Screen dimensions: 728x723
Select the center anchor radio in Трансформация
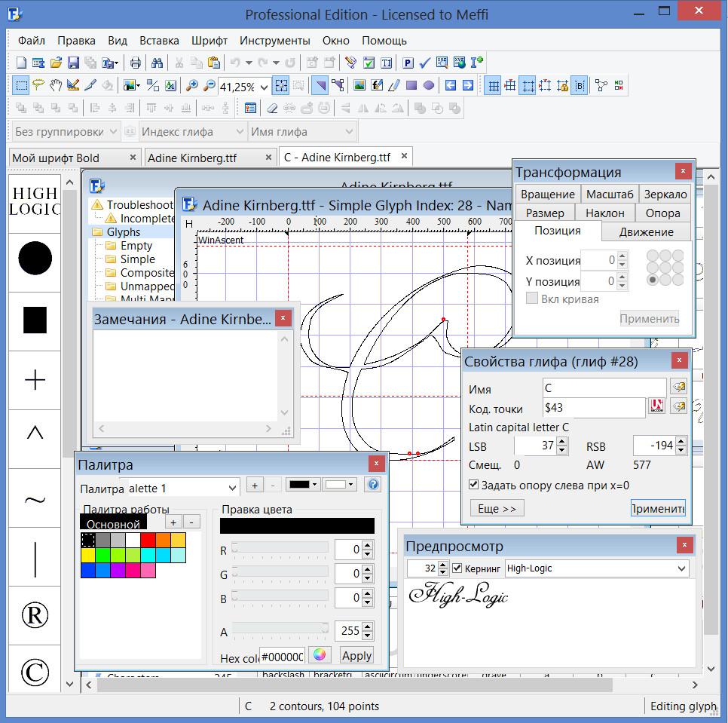tap(665, 268)
